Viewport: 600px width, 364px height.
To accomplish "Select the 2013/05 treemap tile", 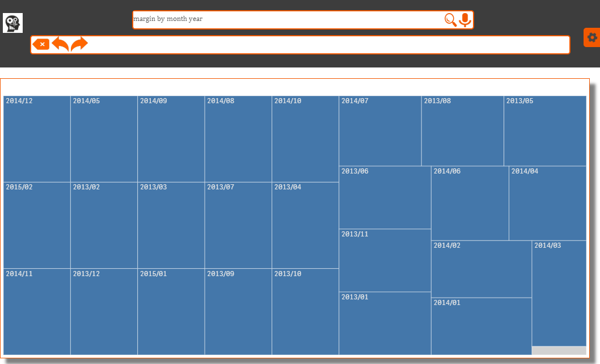I will pos(546,131).
